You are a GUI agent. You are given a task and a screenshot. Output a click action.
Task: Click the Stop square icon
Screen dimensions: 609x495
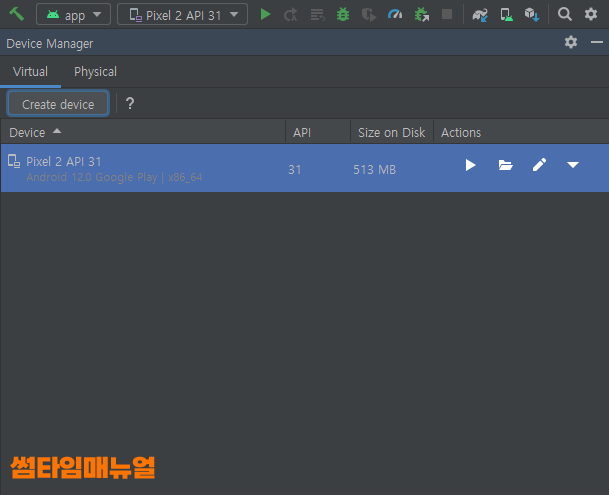click(447, 14)
